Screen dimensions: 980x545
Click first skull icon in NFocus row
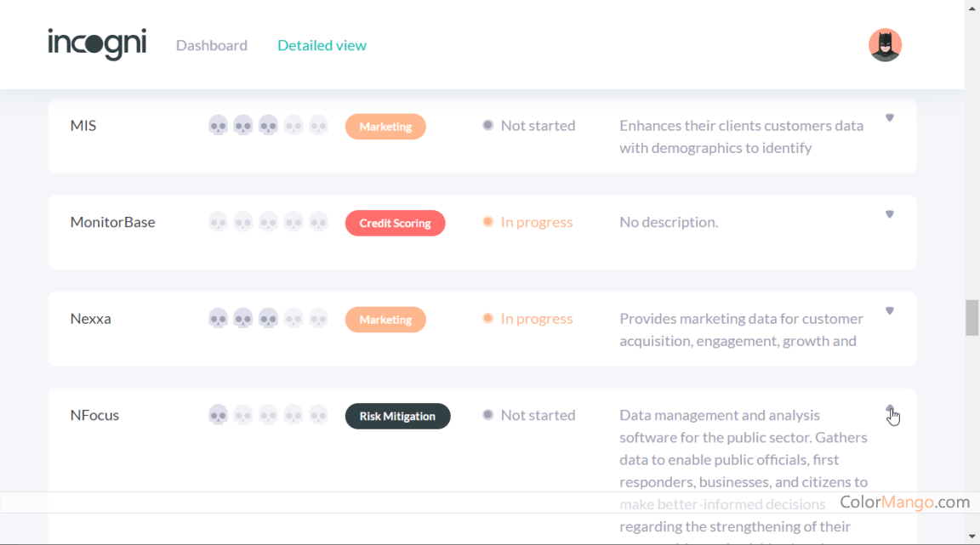click(x=218, y=416)
